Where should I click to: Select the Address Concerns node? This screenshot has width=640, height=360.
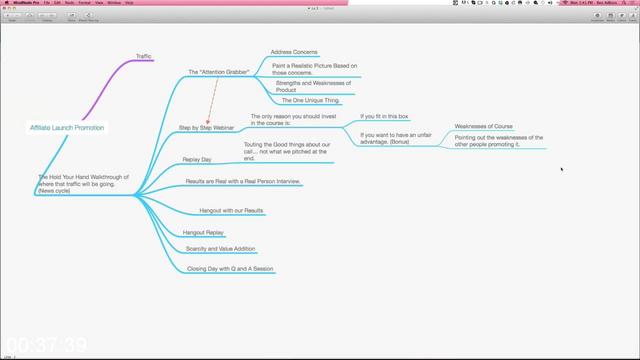point(294,52)
